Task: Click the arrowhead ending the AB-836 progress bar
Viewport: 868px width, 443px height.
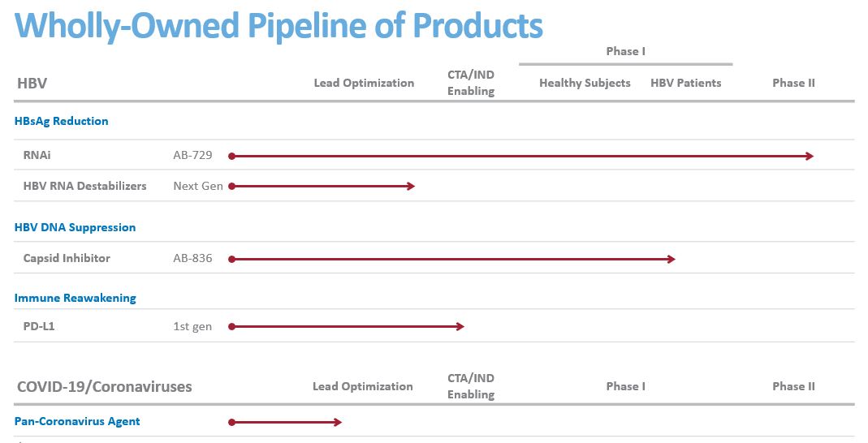Action: 671,259
